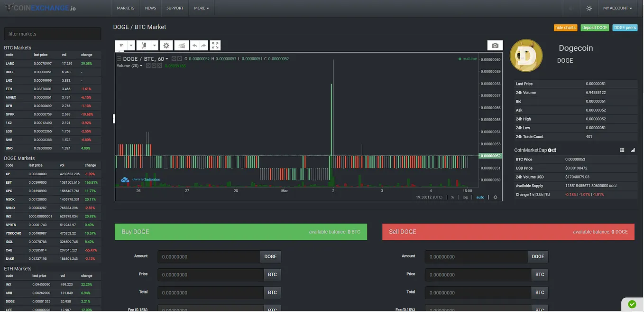
Task: Click the DOGE peers button
Action: (625, 28)
